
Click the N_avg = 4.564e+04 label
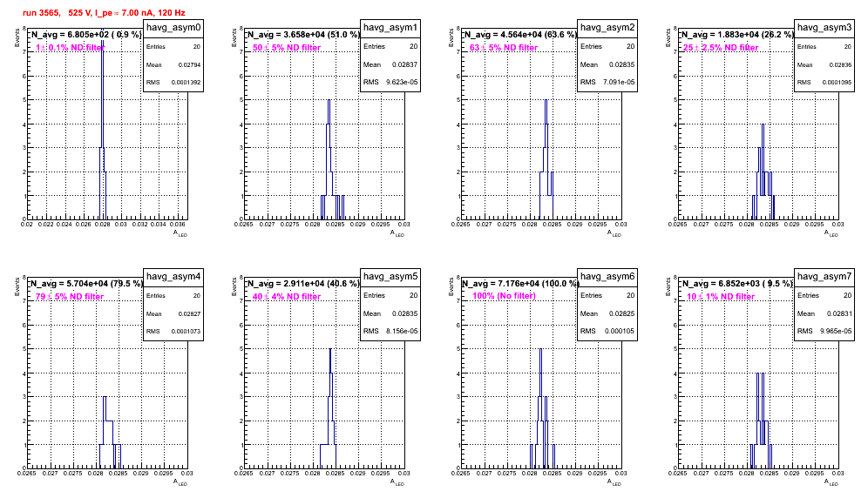click(520, 35)
